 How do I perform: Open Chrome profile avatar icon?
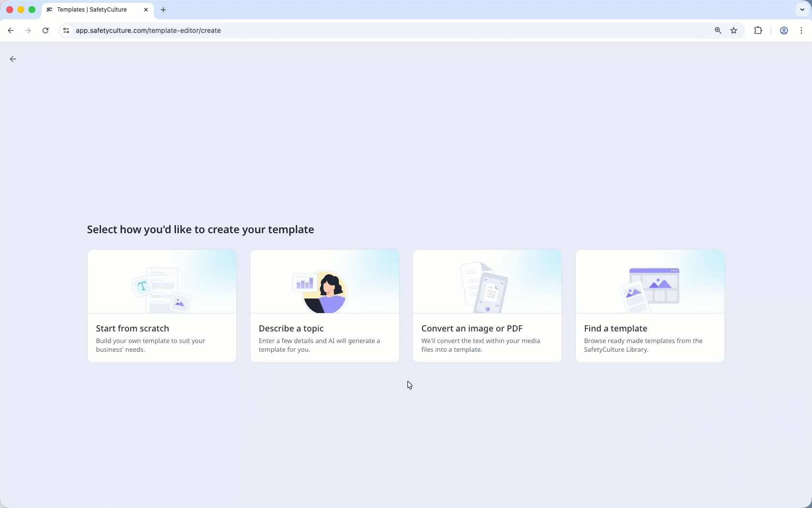[x=784, y=30]
